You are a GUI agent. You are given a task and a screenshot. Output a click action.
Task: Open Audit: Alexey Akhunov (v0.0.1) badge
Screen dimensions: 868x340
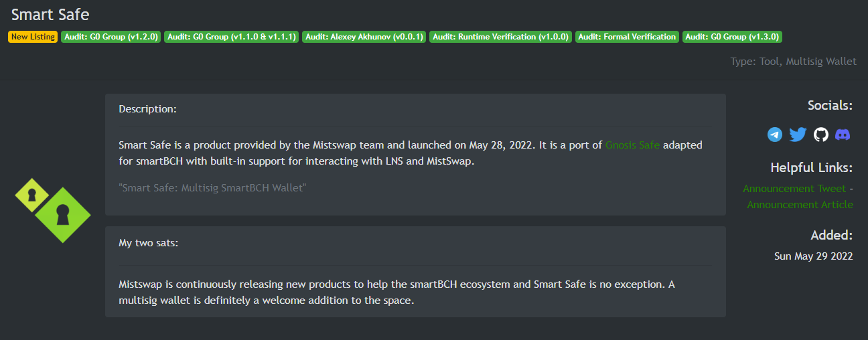tap(364, 37)
